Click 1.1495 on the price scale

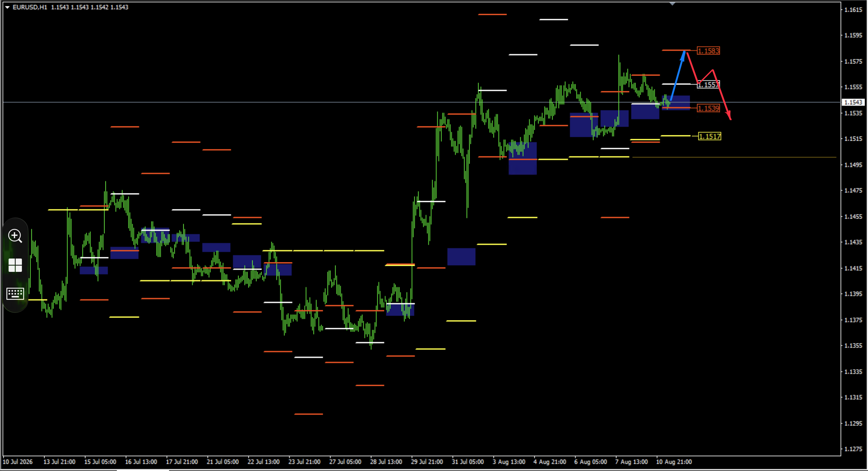[x=853, y=165]
